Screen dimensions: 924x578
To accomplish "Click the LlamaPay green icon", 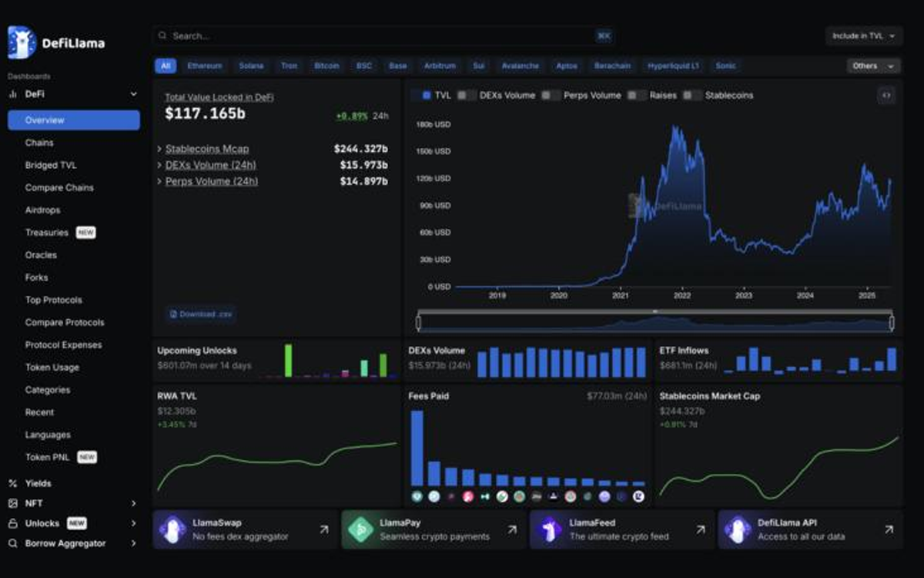I will pos(360,529).
